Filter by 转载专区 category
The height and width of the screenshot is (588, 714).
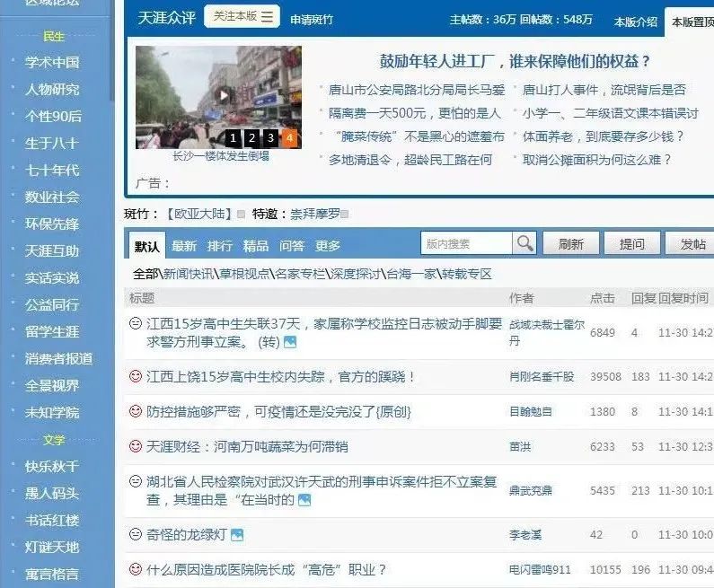pyautogui.click(x=467, y=274)
